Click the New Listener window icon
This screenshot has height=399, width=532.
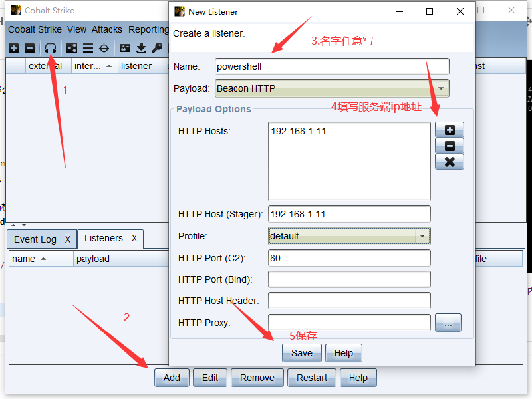click(179, 11)
